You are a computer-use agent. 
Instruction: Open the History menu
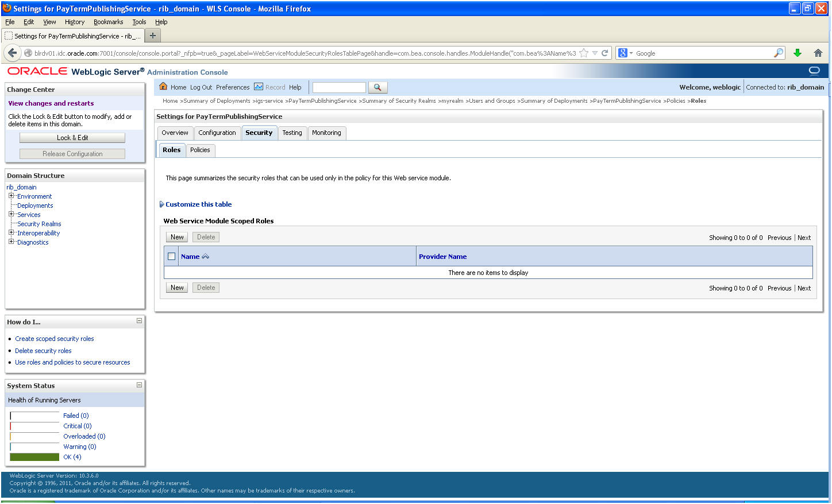[x=75, y=22]
